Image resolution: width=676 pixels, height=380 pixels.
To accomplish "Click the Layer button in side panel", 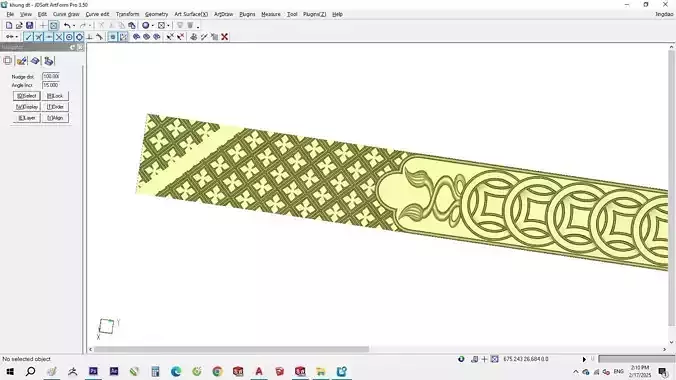I will (27, 118).
